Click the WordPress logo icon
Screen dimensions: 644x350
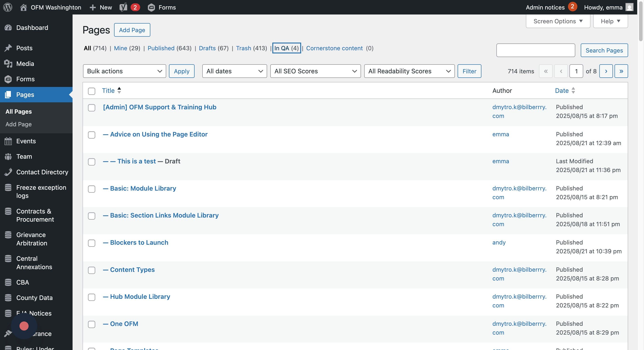(x=8, y=7)
